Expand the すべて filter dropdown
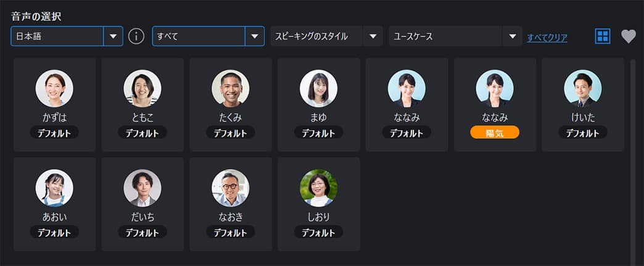This screenshot has width=644, height=266. (208, 36)
